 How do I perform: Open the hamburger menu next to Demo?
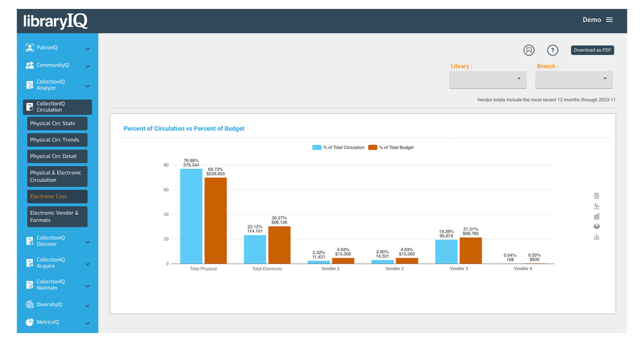point(609,20)
